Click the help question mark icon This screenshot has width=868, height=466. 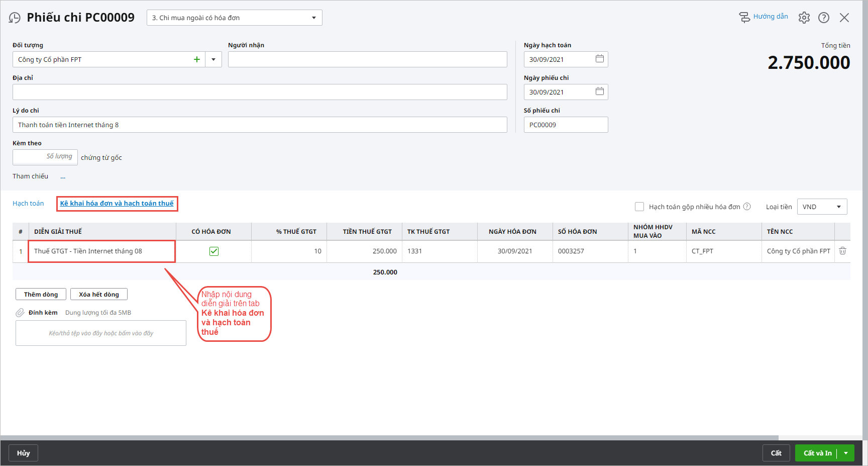click(823, 18)
